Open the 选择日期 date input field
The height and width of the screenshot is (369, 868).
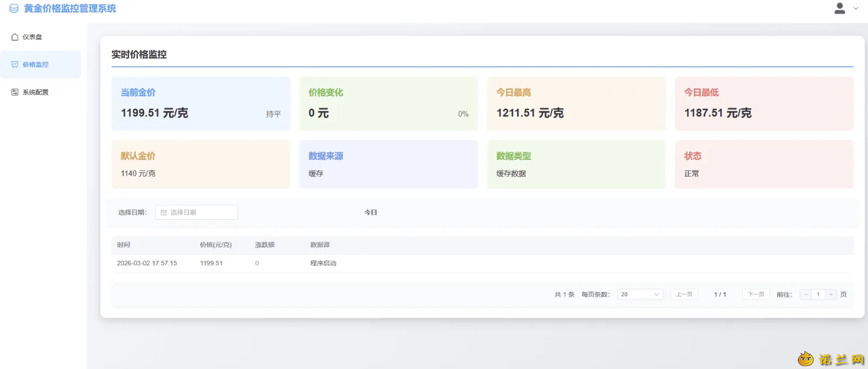coord(196,213)
